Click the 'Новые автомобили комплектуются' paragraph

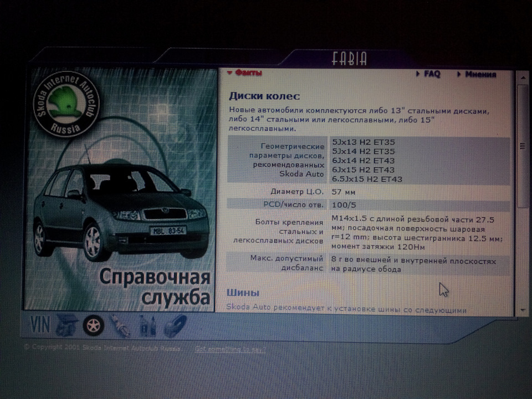click(359, 120)
